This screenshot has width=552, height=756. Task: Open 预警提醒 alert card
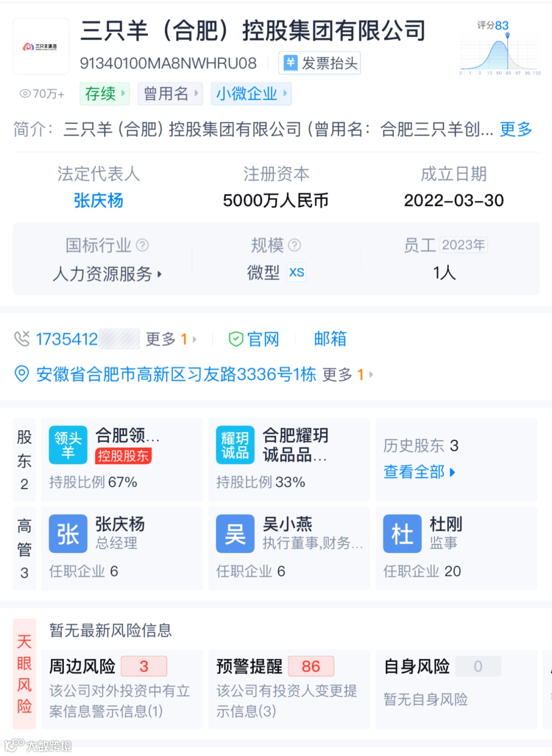coord(289,689)
